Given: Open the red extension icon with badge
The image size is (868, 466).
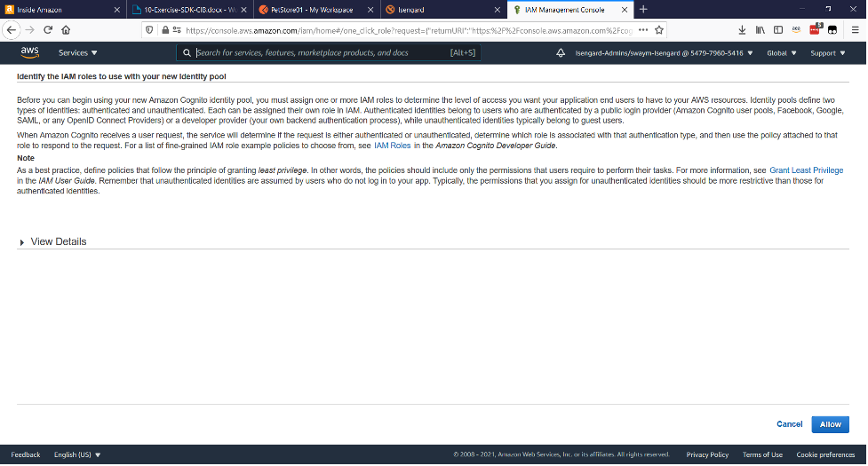Looking at the screenshot, I should point(815,29).
